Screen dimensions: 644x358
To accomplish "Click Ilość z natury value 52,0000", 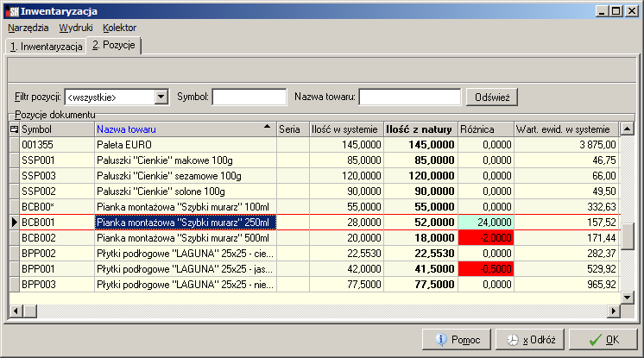I will 421,223.
